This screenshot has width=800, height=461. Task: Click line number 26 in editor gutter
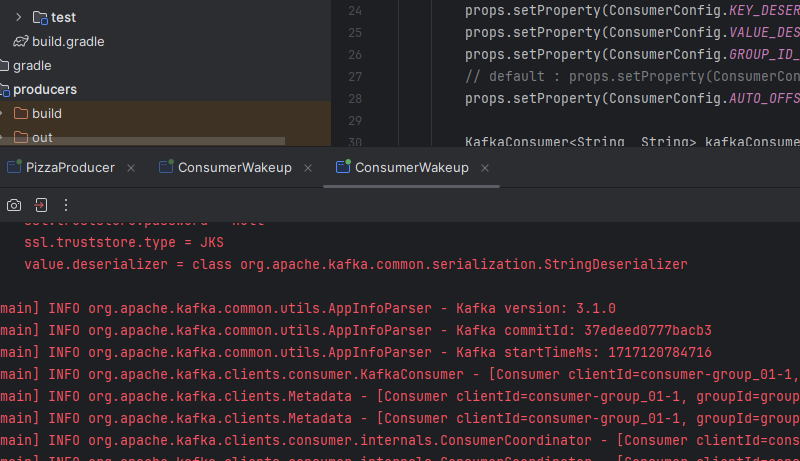point(355,55)
